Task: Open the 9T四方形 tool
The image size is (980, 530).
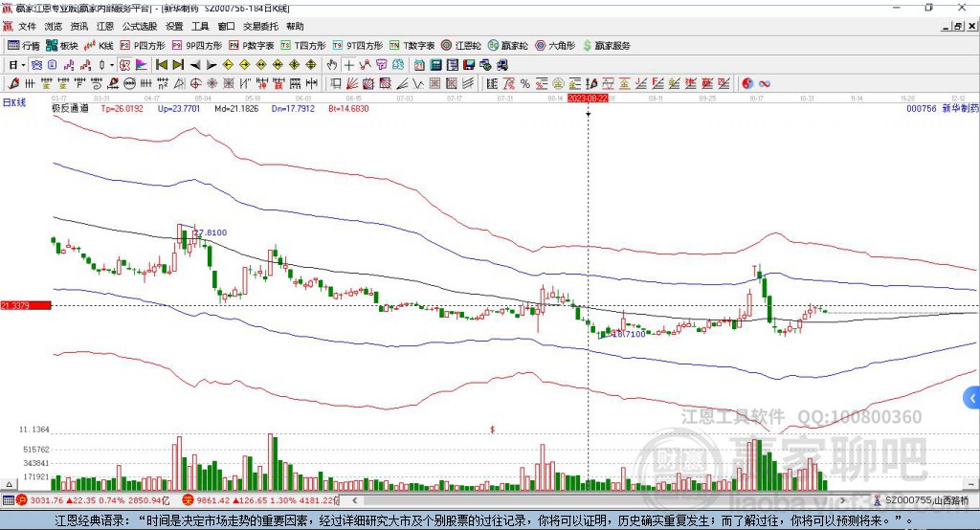Action: (358, 46)
